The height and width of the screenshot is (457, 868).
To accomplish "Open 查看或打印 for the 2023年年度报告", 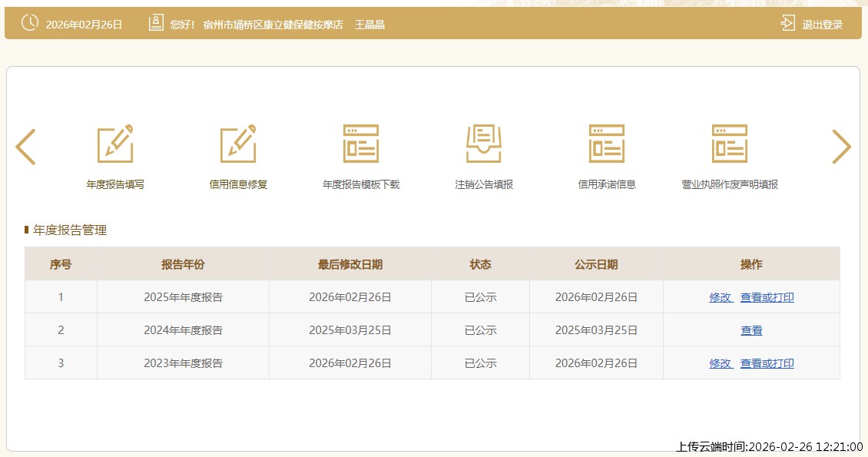I will coord(767,363).
